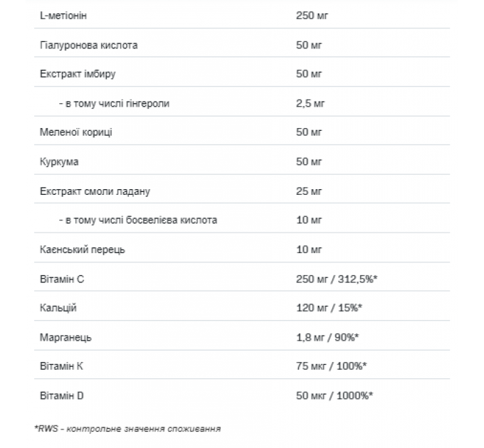
Task: Select the Вітамін C row label
Action: coord(62,279)
